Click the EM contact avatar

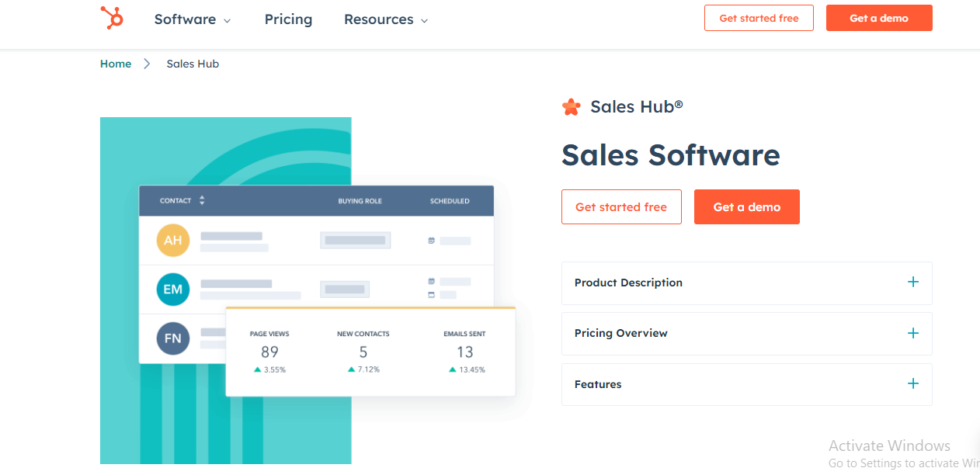(172, 290)
